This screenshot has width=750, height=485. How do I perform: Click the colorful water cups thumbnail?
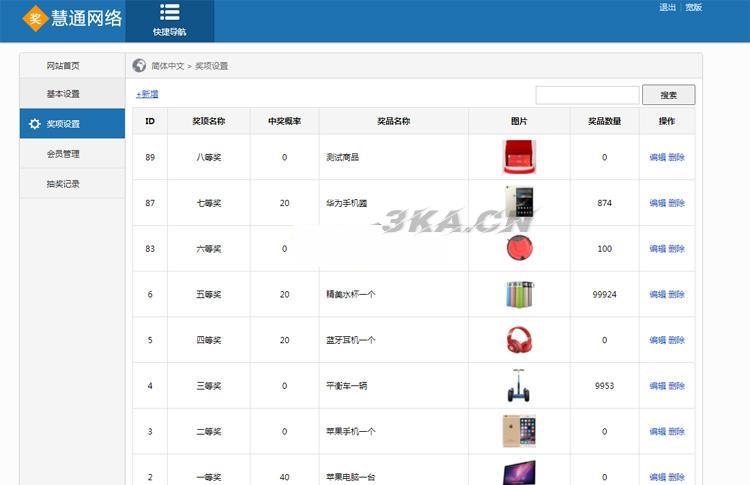[x=519, y=294]
